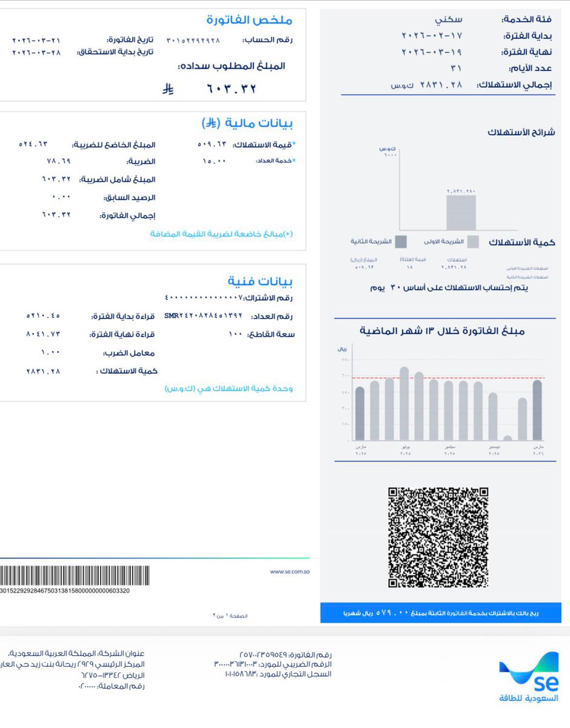The height and width of the screenshot is (728, 570).
Task: Click the بيانات فنية heading
Action: point(260,281)
